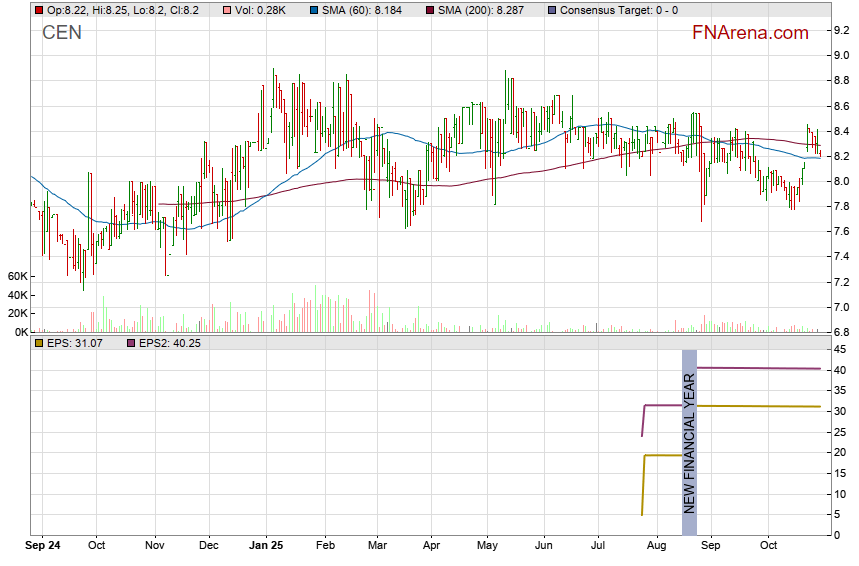Click the olive EPS legend swatch
The image size is (859, 566).
click(x=39, y=343)
